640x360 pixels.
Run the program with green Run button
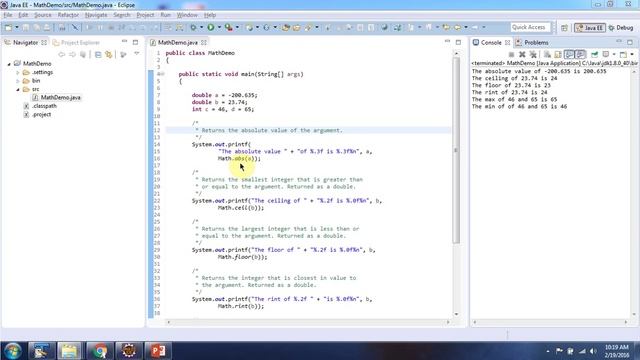[211, 27]
